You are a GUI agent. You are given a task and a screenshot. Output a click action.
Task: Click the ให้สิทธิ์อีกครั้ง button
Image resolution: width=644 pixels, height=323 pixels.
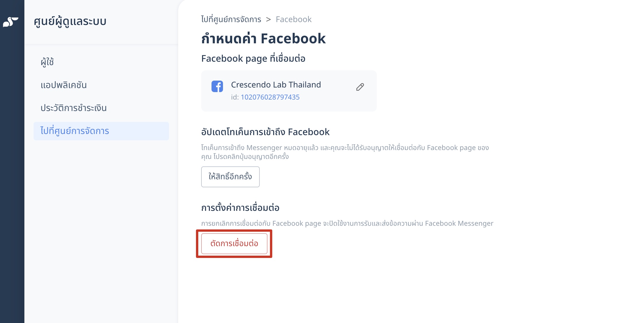pyautogui.click(x=230, y=177)
